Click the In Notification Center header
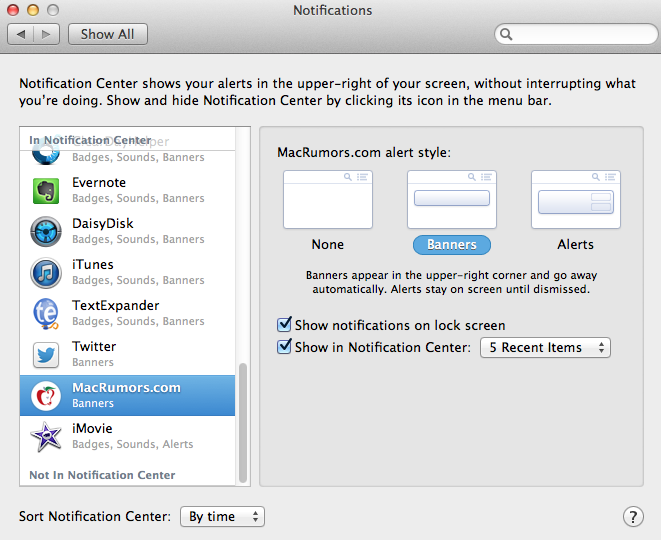This screenshot has height=540, width=661. coord(90,140)
